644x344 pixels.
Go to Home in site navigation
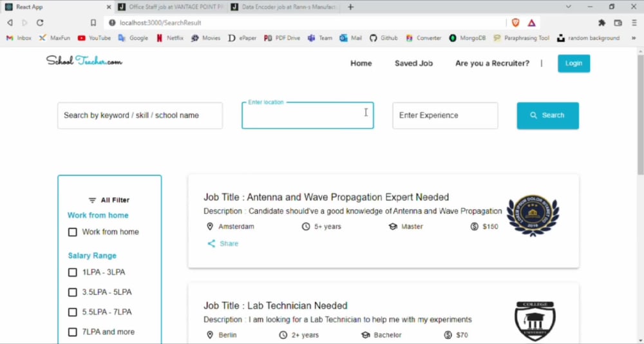pos(361,63)
